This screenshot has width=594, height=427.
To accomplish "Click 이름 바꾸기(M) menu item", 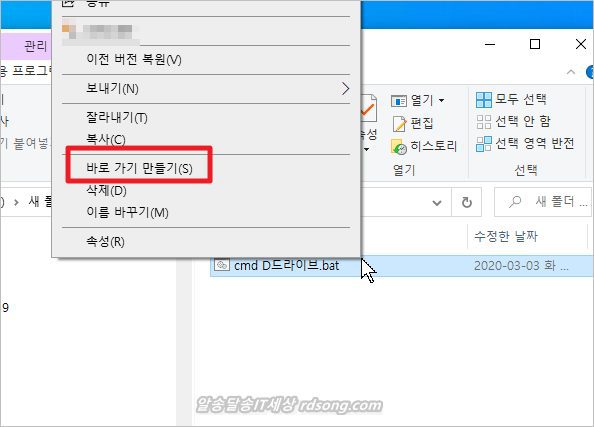I will click(x=127, y=213).
